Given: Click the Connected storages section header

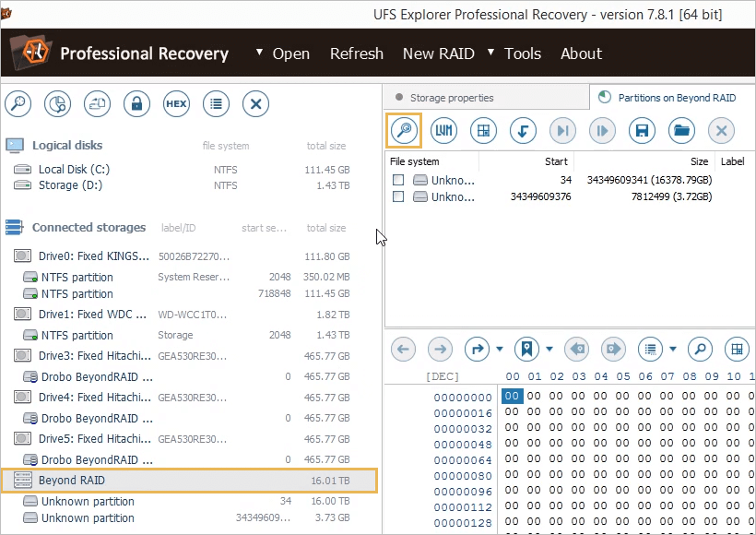Looking at the screenshot, I should [89, 227].
